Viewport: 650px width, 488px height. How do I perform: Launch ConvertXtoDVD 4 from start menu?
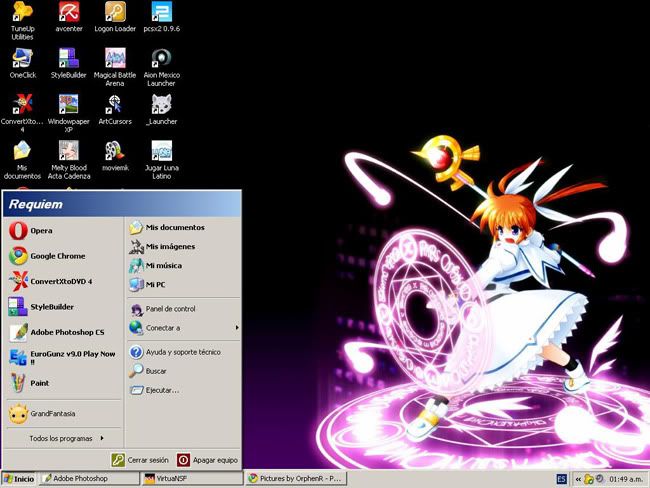click(63, 281)
